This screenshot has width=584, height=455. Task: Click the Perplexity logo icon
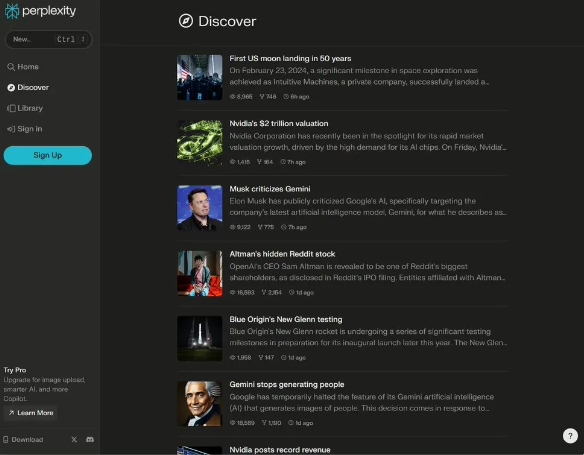tap(12, 11)
